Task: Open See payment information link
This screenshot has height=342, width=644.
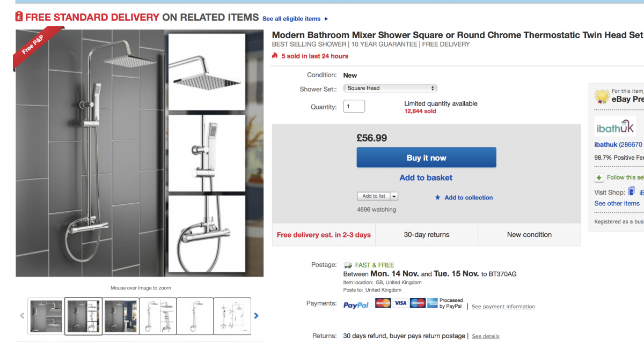Action: (503, 307)
